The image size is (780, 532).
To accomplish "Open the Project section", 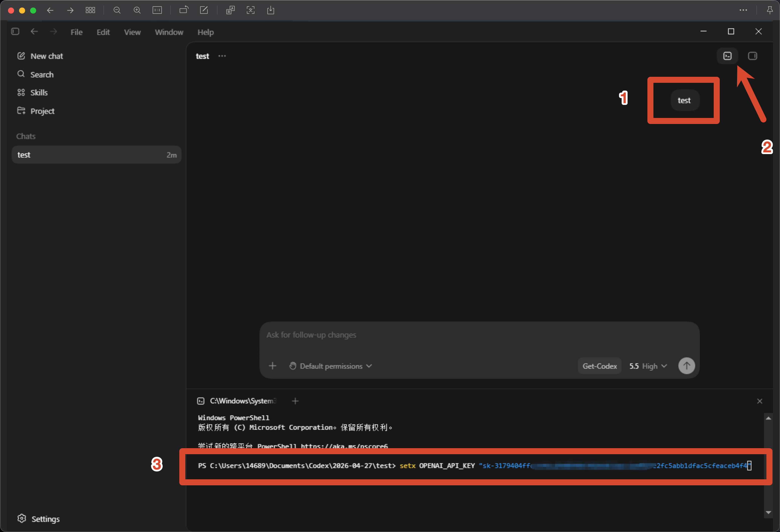I will [36, 111].
